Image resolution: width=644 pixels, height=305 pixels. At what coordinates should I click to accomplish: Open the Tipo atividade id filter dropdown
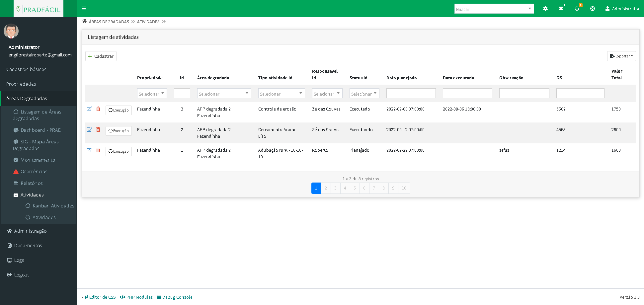[x=281, y=94]
